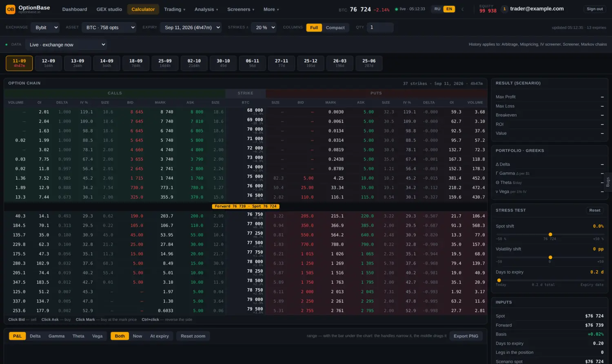The height and width of the screenshot is (364, 612).
Task: Click call ask 110.0 at strike 77 000
Action: click(x=197, y=226)
